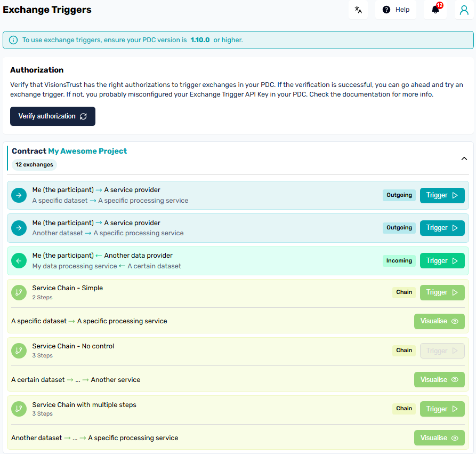The width and height of the screenshot is (476, 454).
Task: Open the language selector icon
Action: click(x=358, y=10)
